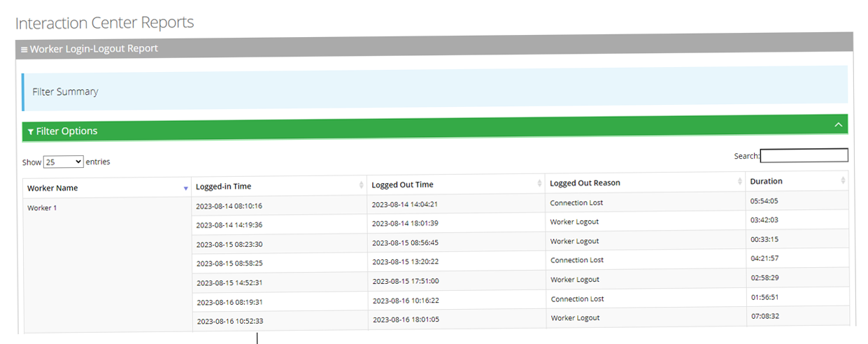Click the hamburger icon beside Worker Login-Logout Report
868x344 pixels.
(24, 50)
